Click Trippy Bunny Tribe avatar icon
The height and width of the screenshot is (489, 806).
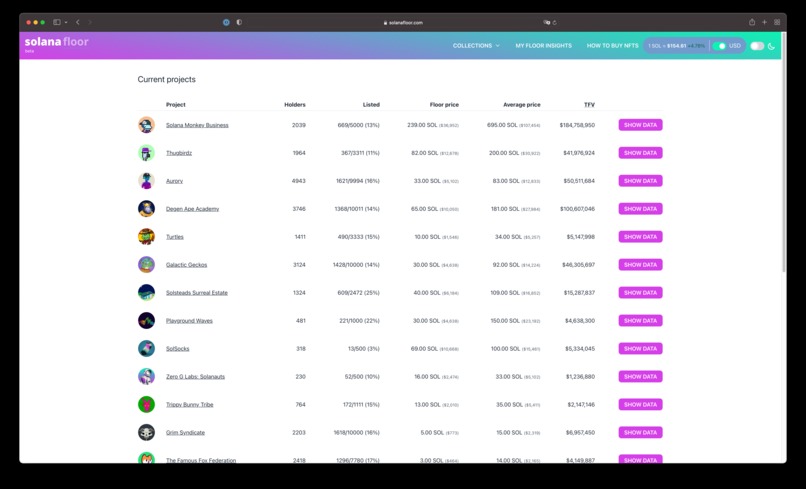(146, 405)
